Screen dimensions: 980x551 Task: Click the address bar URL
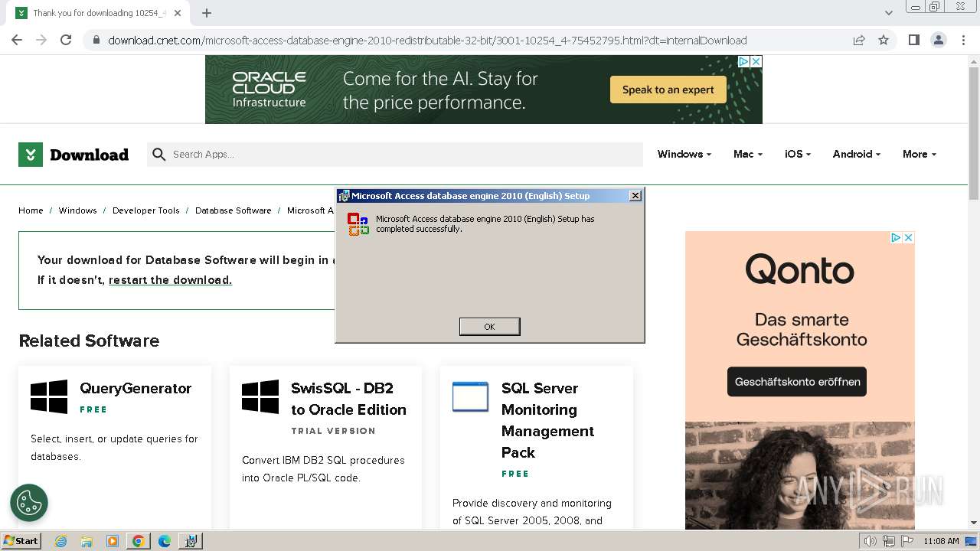click(427, 41)
